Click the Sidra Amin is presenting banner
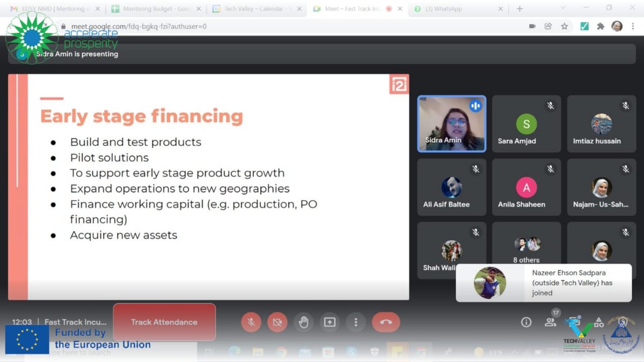 click(322, 54)
